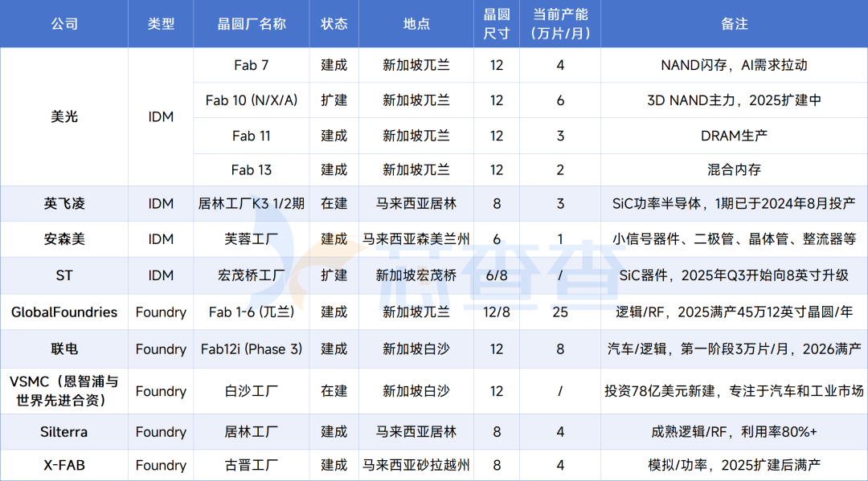Select the 古晋工厂 cell
The width and height of the screenshot is (868, 481).
[x=252, y=465]
